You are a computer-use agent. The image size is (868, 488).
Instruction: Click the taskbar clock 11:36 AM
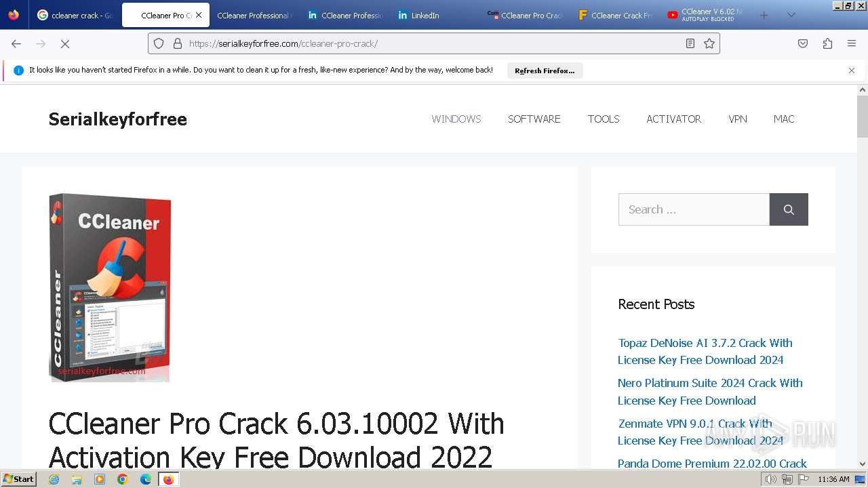click(x=833, y=479)
